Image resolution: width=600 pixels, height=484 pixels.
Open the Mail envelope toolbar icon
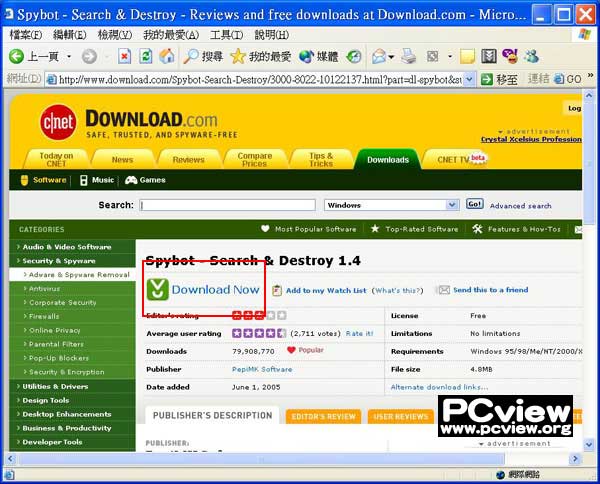point(379,57)
